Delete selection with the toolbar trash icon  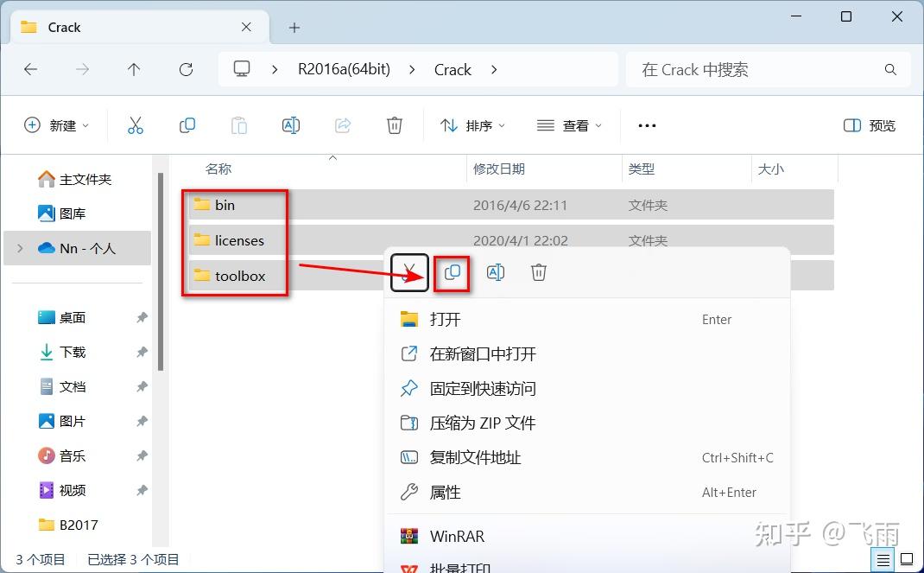(x=395, y=125)
